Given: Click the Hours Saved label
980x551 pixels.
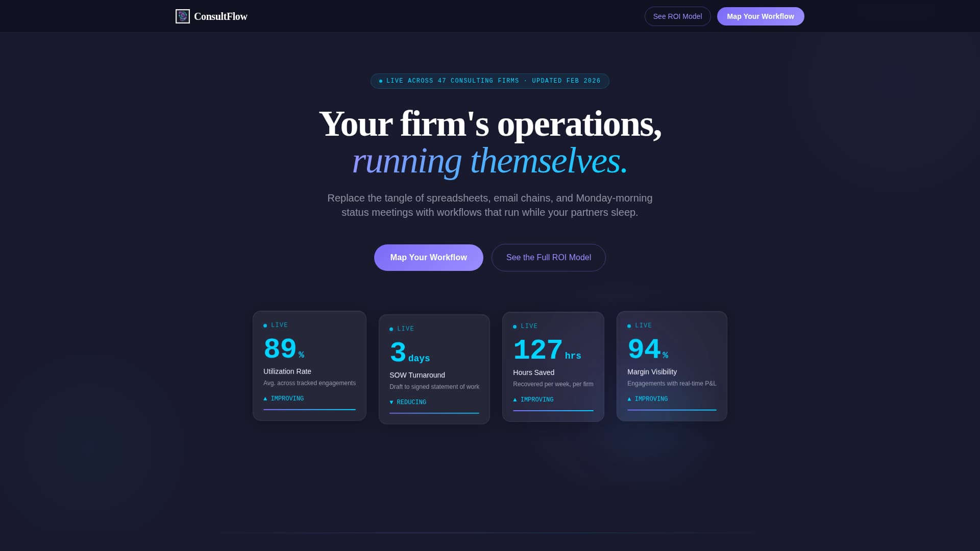Looking at the screenshot, I should click(533, 372).
